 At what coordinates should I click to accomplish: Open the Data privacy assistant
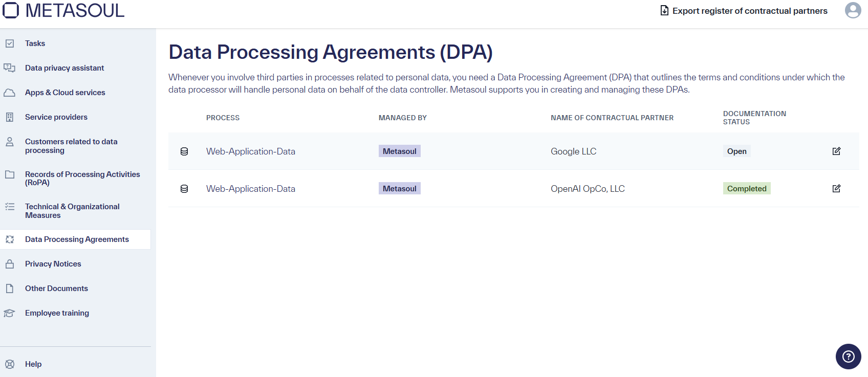click(x=64, y=68)
